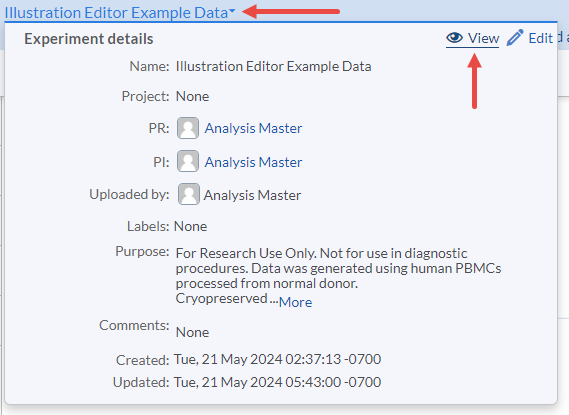Click the eye icon beside View

tap(454, 38)
